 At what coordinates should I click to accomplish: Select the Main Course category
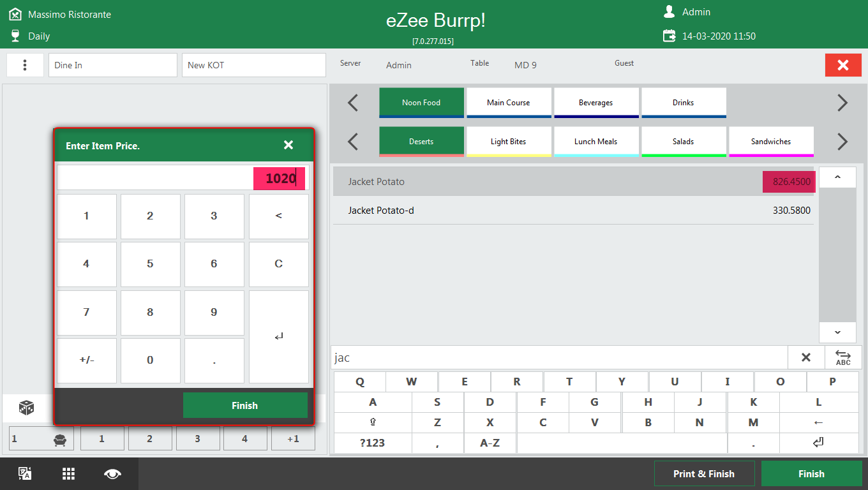pos(509,103)
